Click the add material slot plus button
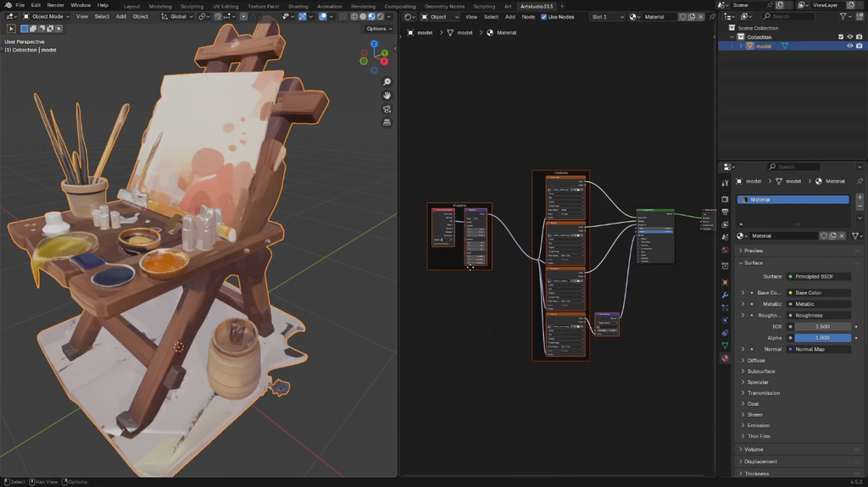868x487 pixels. 860,197
